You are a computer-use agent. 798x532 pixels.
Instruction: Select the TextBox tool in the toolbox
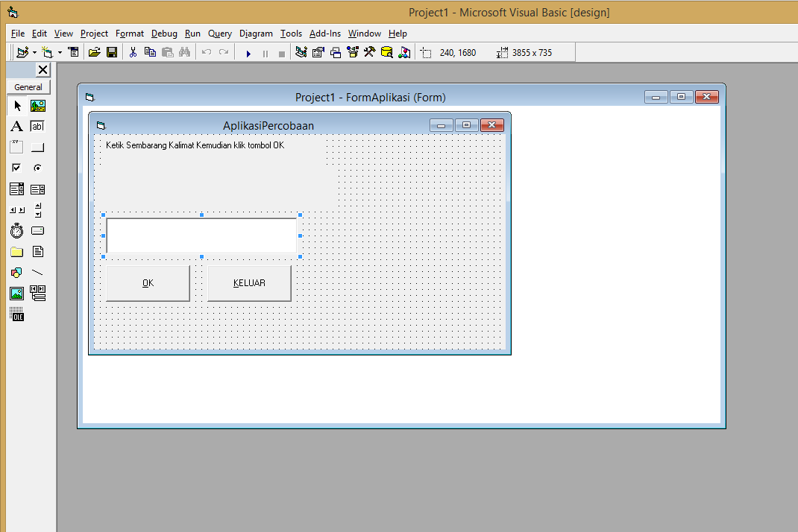(37, 126)
